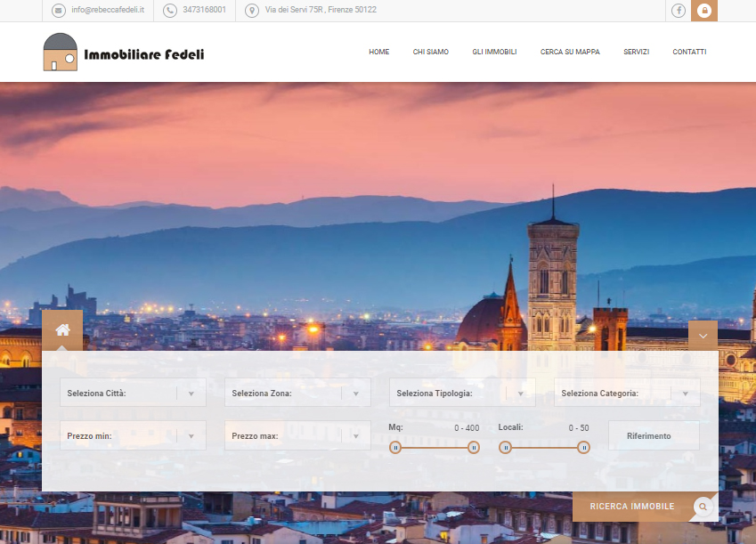756x544 pixels.
Task: Click the Mq: label
Action: [396, 427]
